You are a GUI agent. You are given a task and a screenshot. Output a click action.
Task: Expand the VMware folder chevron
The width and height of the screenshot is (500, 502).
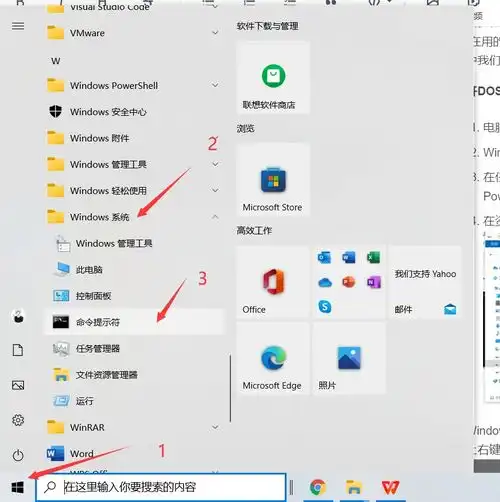click(x=215, y=33)
